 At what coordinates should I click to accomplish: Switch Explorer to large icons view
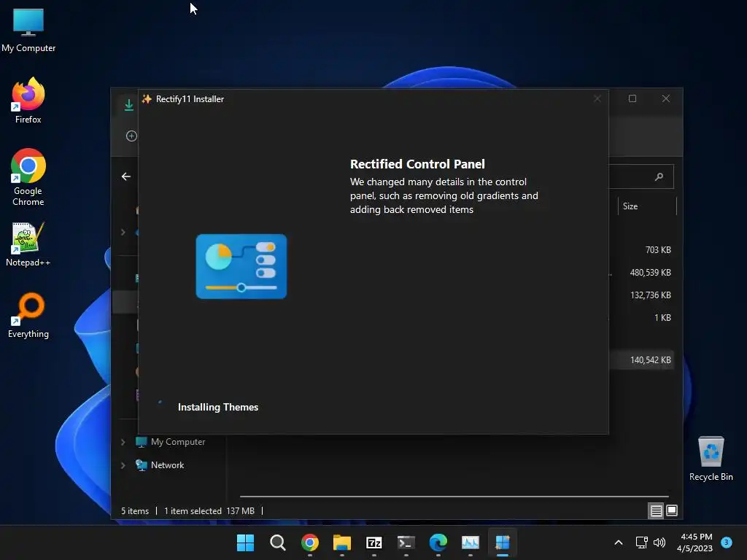(x=672, y=511)
